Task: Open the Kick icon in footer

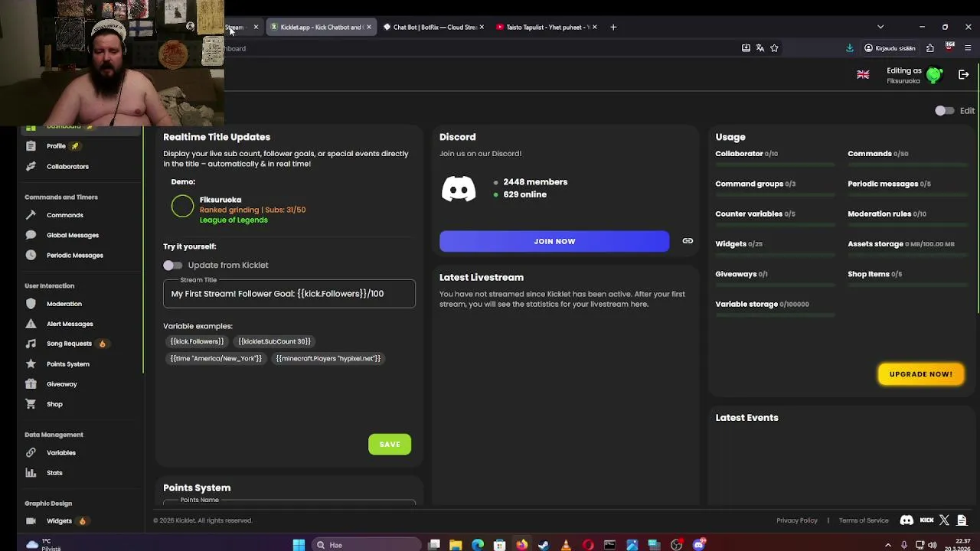Action: click(x=926, y=520)
